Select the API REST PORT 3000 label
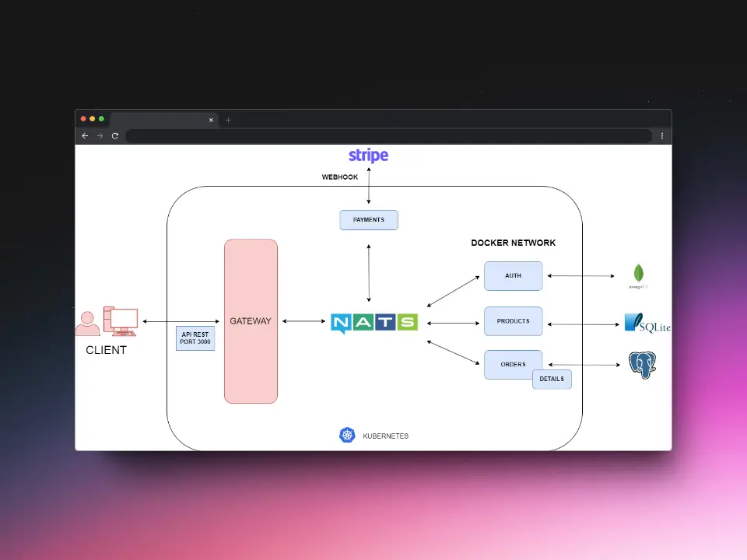Image resolution: width=747 pixels, height=560 pixels. pos(195,338)
